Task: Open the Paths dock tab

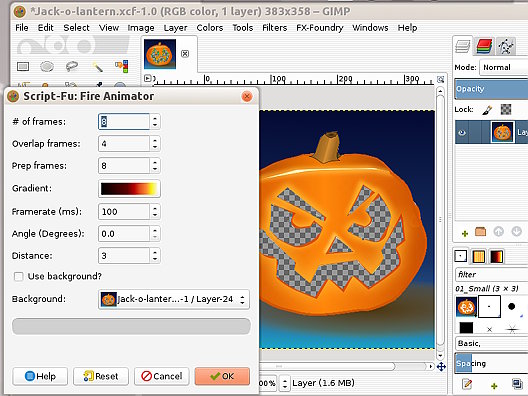Action: (505, 46)
